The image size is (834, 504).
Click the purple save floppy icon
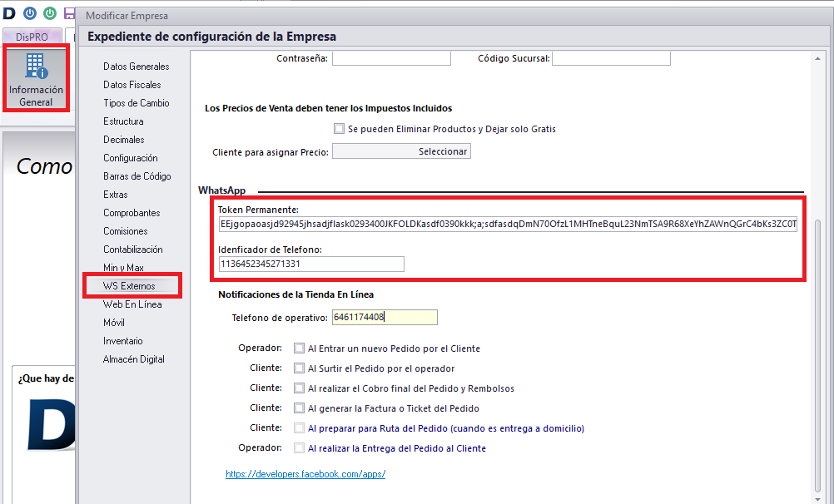click(68, 14)
